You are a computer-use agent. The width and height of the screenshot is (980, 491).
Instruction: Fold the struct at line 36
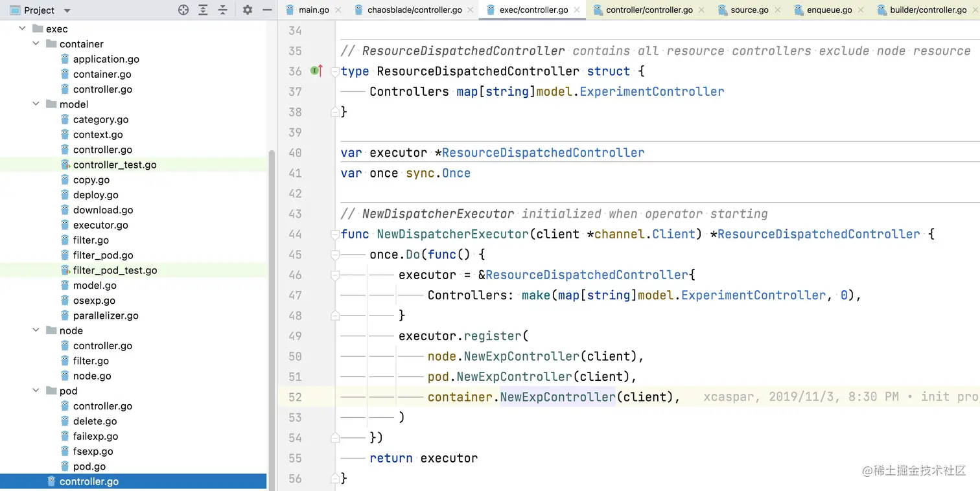point(335,71)
